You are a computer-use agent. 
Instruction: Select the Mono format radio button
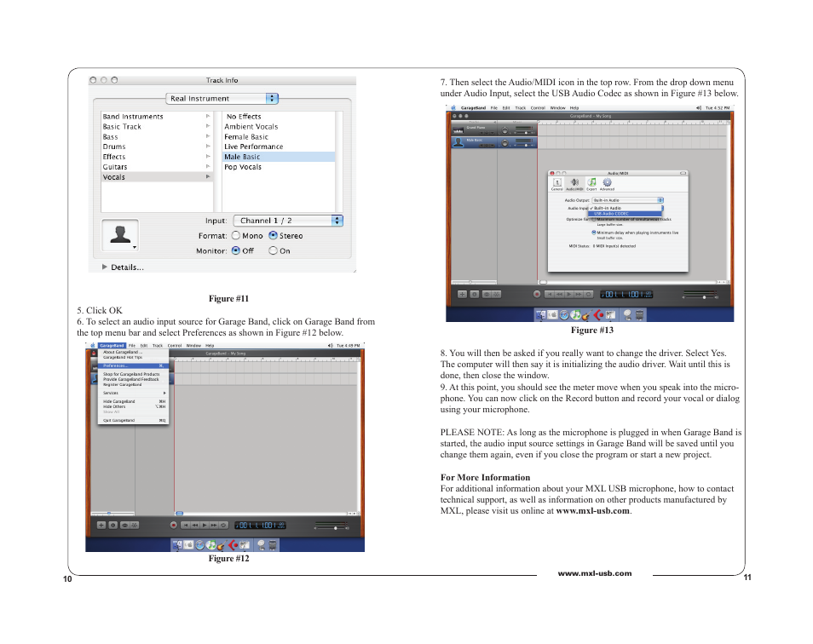tap(236, 235)
